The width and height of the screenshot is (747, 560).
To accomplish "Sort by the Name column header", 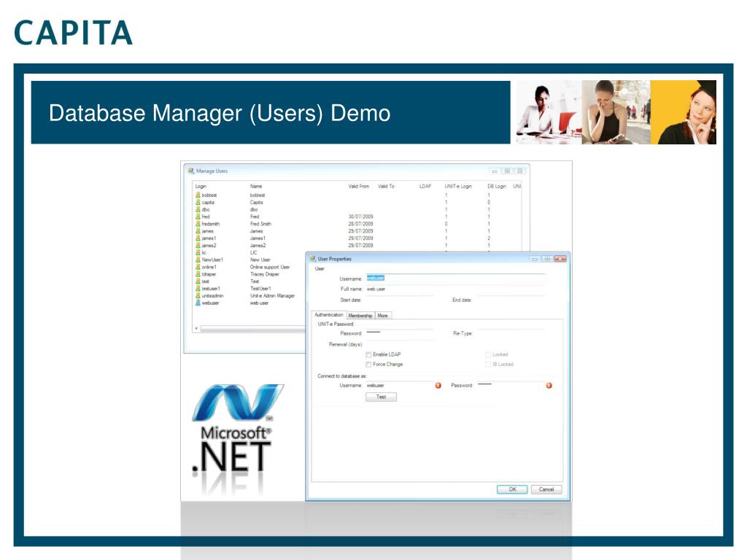I will tap(256, 186).
